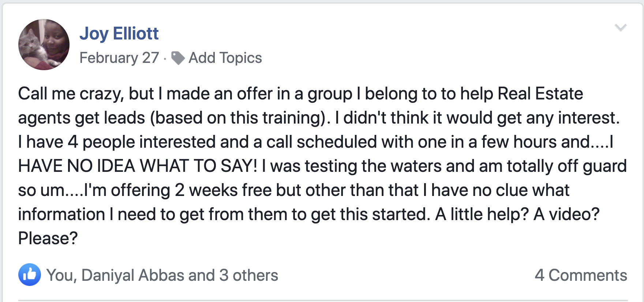The image size is (644, 302).
Task: View the 4 Comments on the post
Action: pyautogui.click(x=581, y=275)
